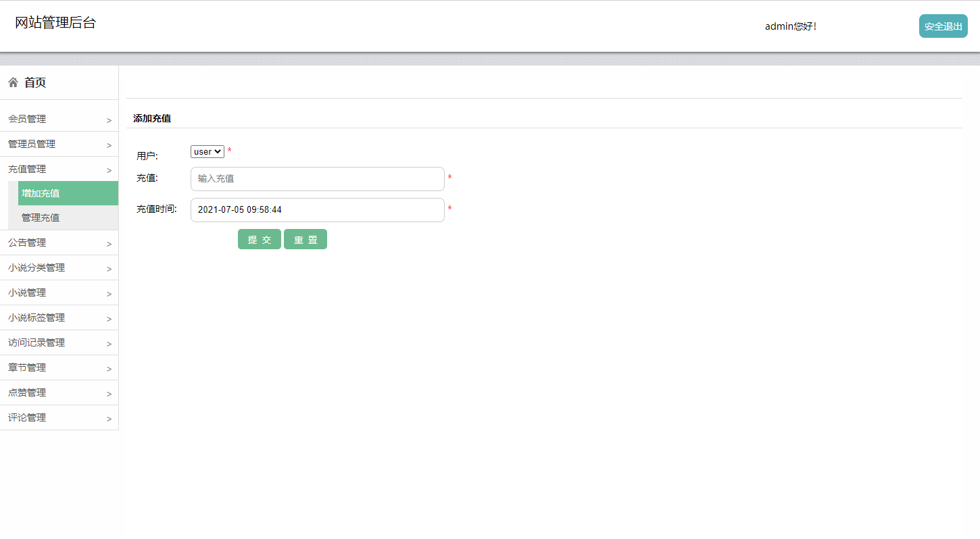Expand the 点赞管理 sidebar section
980x539 pixels.
pyautogui.click(x=59, y=392)
